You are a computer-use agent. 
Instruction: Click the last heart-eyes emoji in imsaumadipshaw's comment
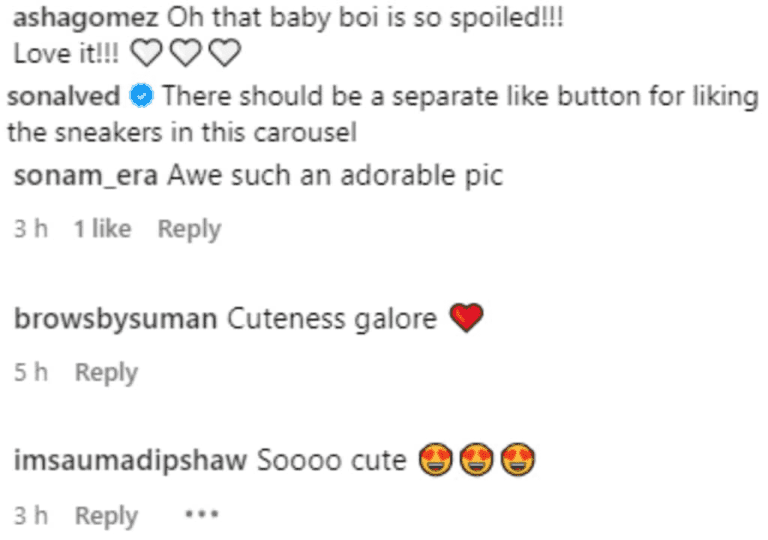tap(520, 462)
